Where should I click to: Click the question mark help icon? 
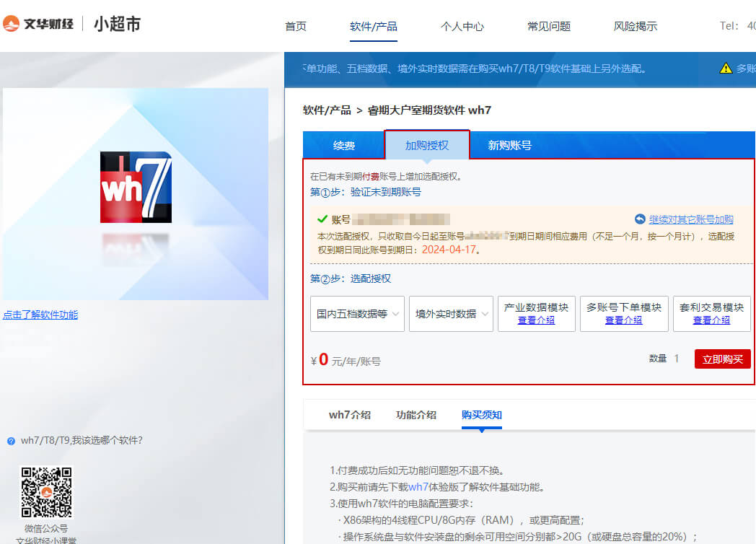pos(11,441)
